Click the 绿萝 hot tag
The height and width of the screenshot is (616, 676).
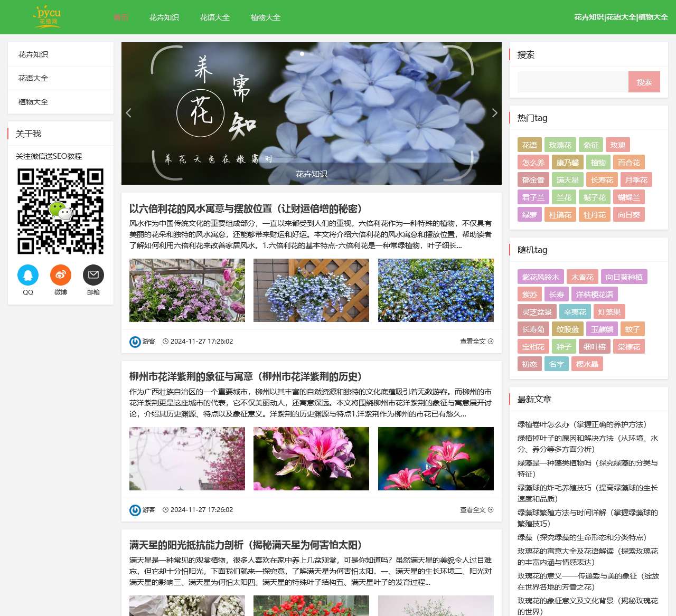530,215
